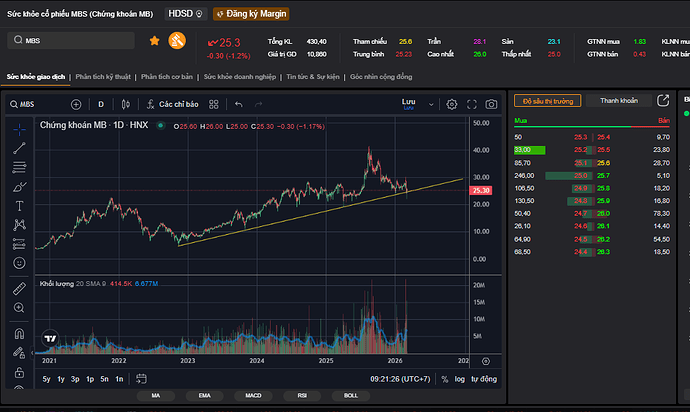Toggle percent scale on price axis
690x412 pixels.
[x=442, y=379]
